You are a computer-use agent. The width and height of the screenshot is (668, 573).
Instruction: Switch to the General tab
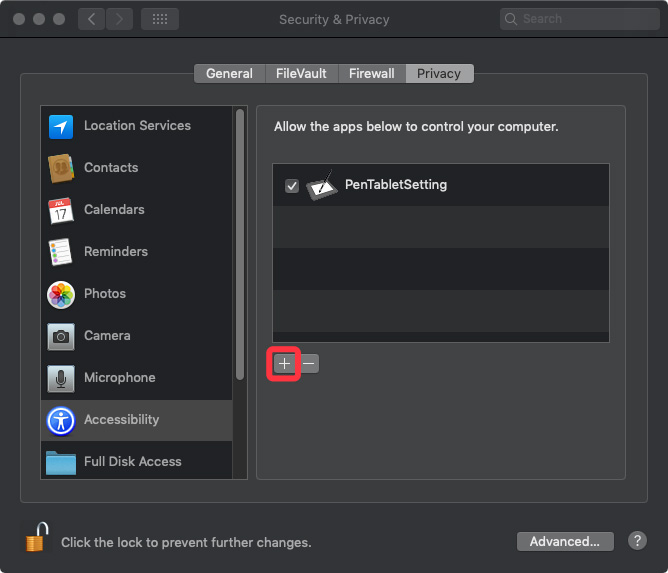[229, 74]
